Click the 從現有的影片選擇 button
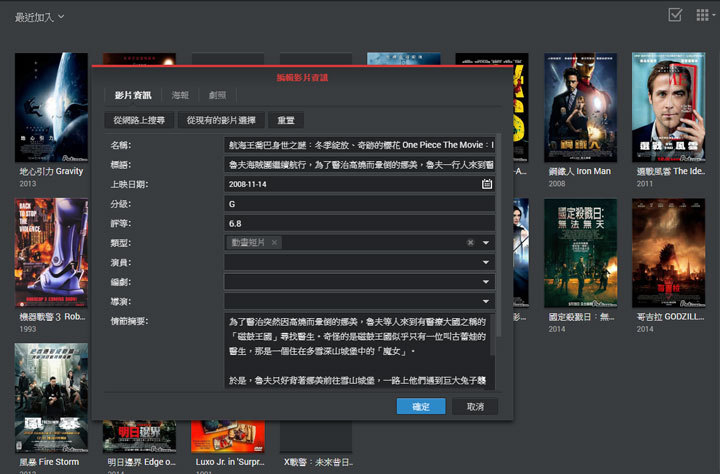Screen dimensions: 720x474 point(222,120)
